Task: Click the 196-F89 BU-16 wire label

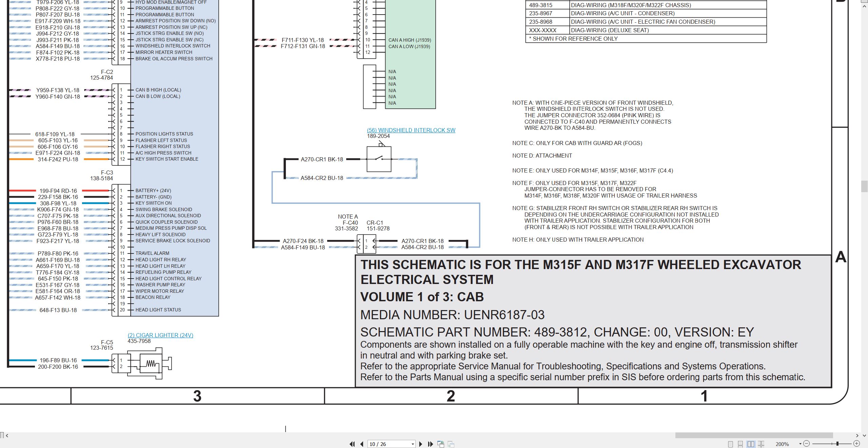Action: click(58, 360)
